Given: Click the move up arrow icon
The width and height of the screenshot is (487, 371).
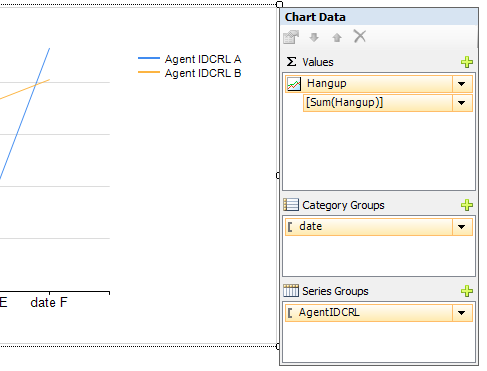Looking at the screenshot, I should coord(337,37).
